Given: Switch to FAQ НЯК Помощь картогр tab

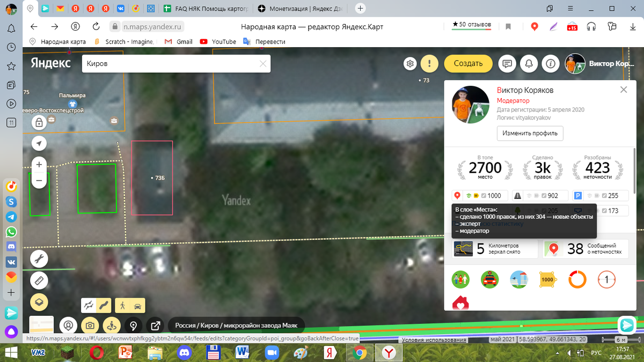Looking at the screenshot, I should click(206, 9).
